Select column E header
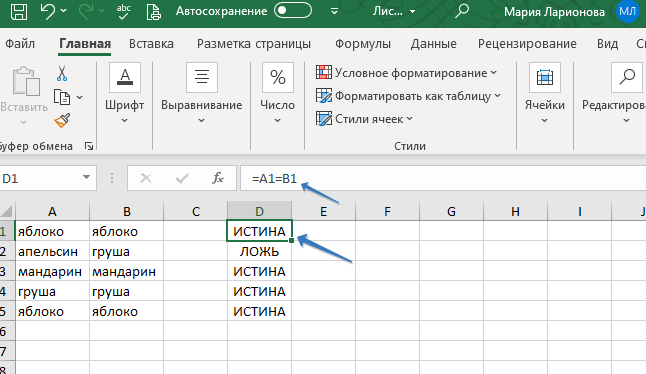Image resolution: width=646 pixels, height=374 pixels. point(323,211)
